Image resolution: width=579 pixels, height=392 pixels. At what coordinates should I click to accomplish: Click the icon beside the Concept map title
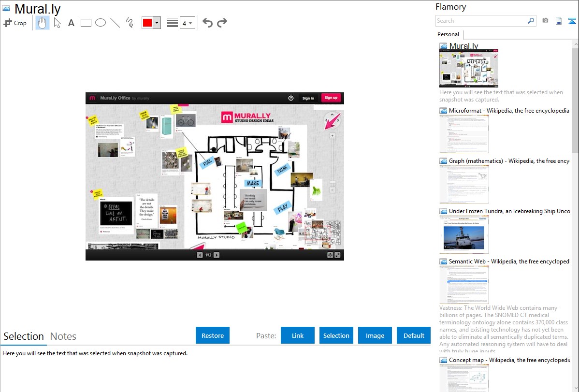pos(443,360)
